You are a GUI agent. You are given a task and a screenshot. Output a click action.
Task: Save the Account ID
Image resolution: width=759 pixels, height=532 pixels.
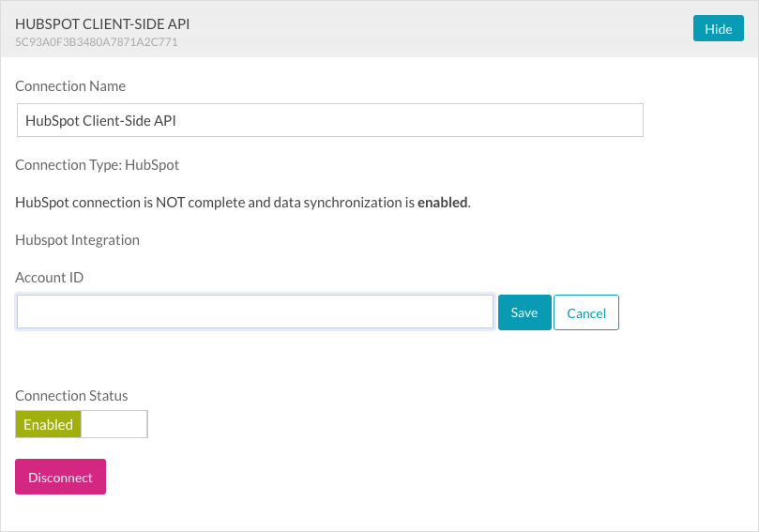pyautogui.click(x=524, y=312)
